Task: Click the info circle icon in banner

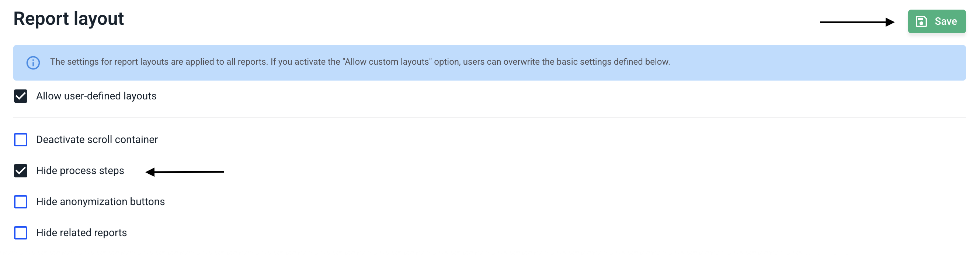Action: pyautogui.click(x=33, y=62)
